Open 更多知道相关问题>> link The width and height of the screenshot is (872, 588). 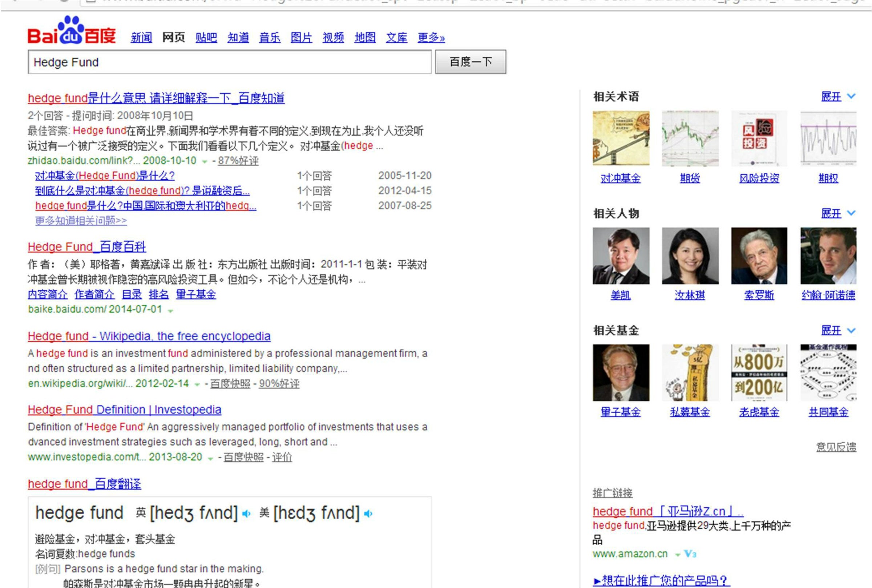tap(81, 221)
